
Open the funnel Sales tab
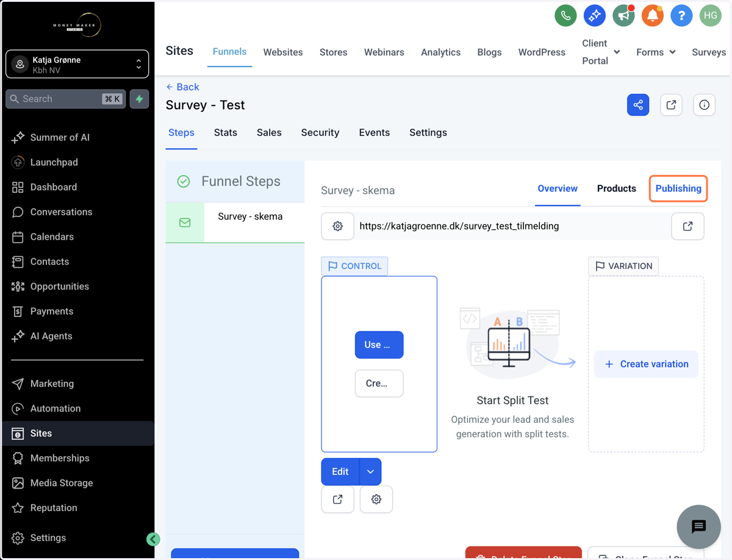coord(269,132)
